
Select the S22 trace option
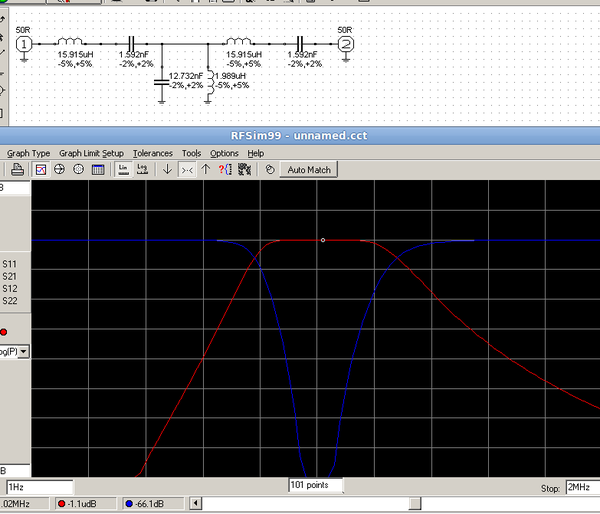(10, 300)
